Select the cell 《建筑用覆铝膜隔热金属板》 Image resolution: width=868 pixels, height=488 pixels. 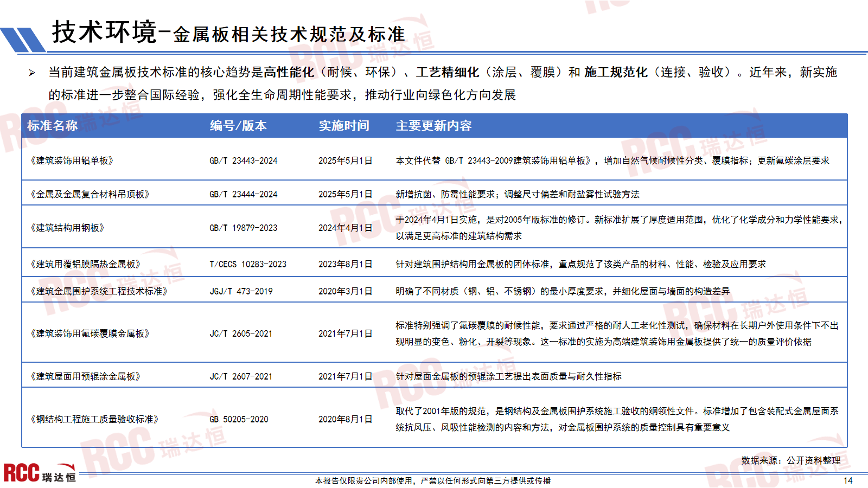coord(85,264)
